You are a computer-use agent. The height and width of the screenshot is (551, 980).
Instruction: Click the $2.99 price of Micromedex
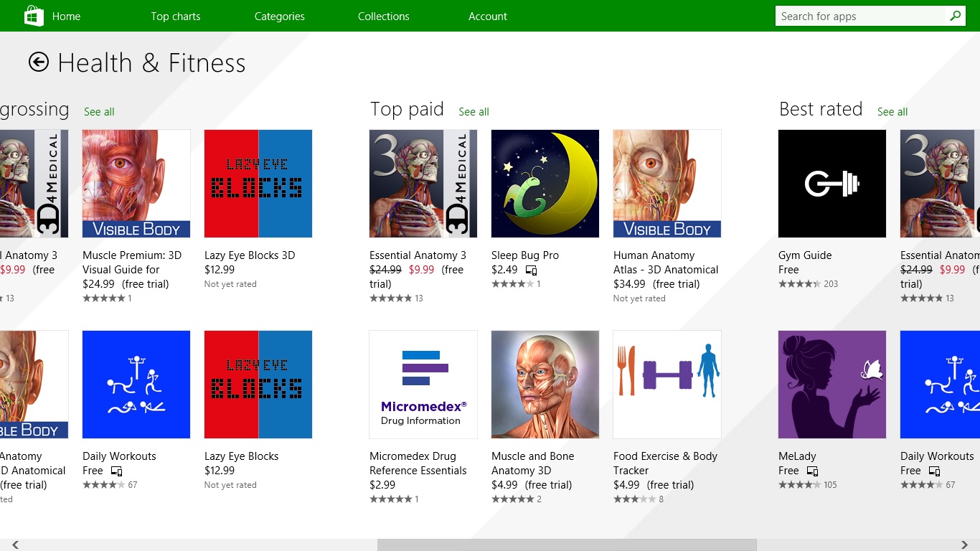coord(382,485)
